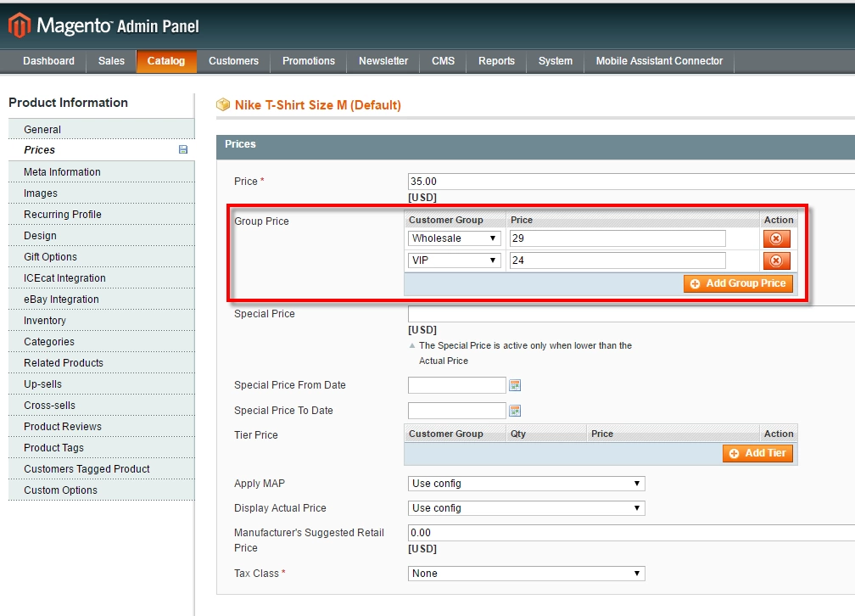Open calendar for Special Price To Date

pos(515,411)
